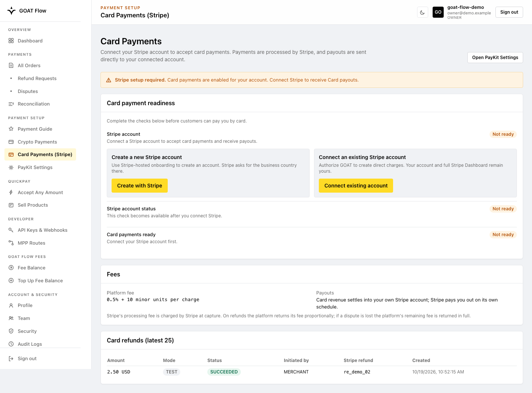Image resolution: width=532 pixels, height=393 pixels.
Task: Click the Payment Guide star icon
Action: click(x=11, y=129)
